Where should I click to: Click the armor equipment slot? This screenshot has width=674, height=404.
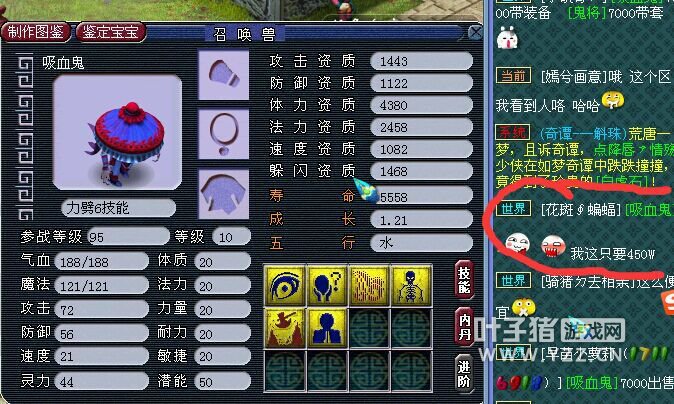click(224, 194)
